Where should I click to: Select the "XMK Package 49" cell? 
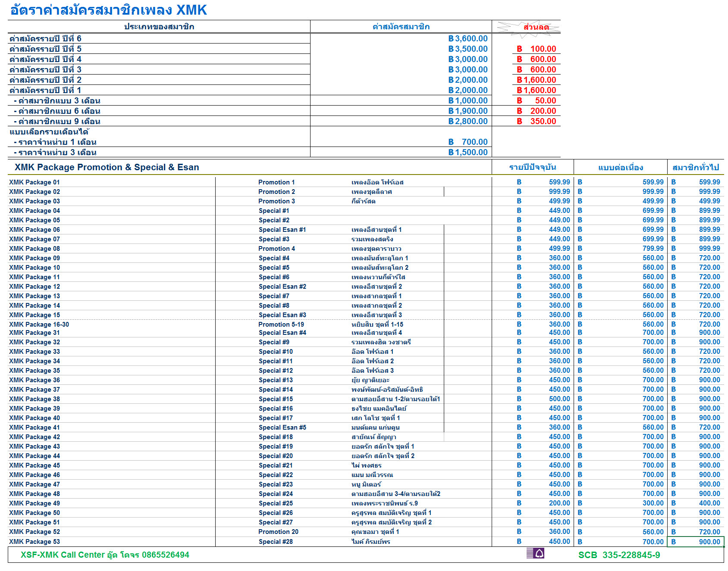pos(35,503)
